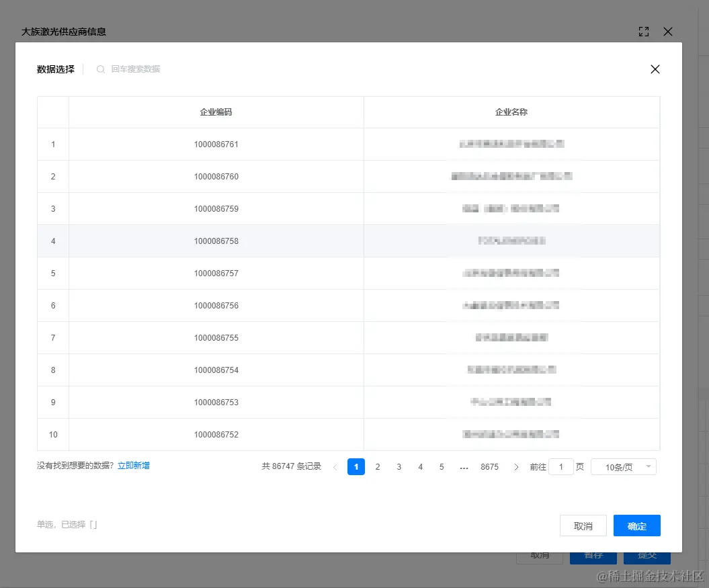This screenshot has height=588, width=709.
Task: Focus the 回车搜索数据 search field
Action: (x=136, y=69)
